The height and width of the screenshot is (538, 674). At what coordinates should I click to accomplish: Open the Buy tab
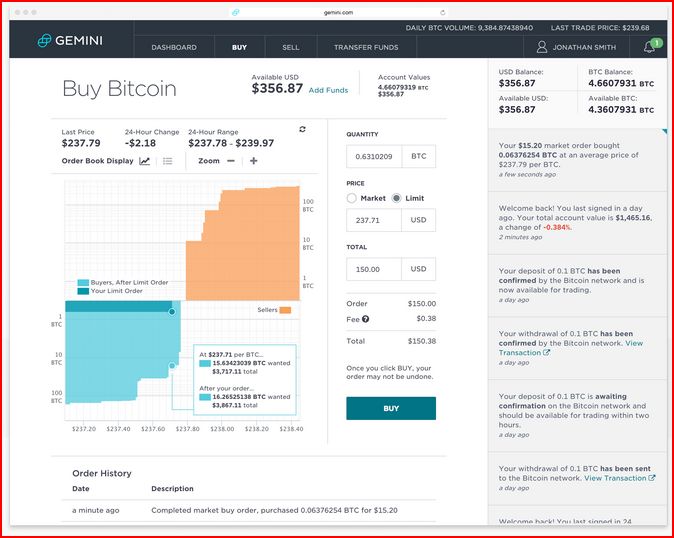coord(239,47)
